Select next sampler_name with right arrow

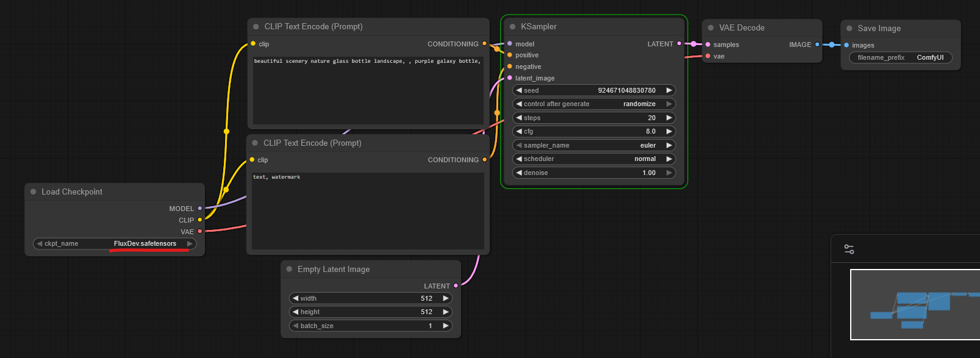(x=668, y=145)
